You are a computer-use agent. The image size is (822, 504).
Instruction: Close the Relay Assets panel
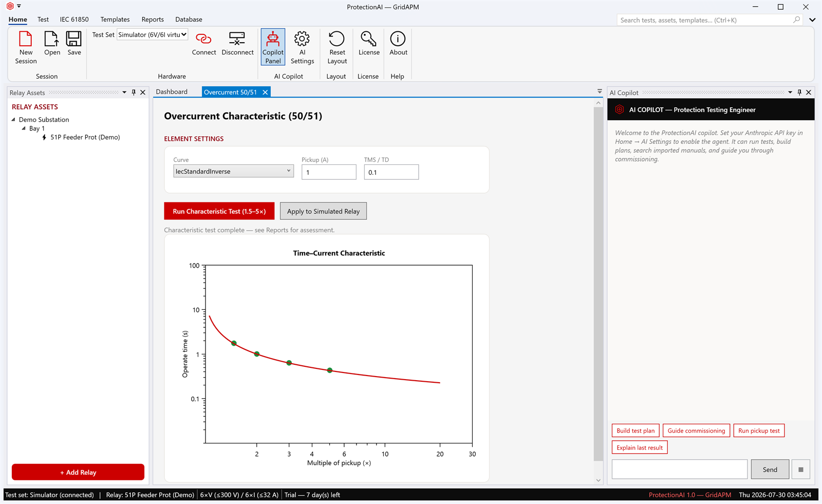click(x=143, y=92)
